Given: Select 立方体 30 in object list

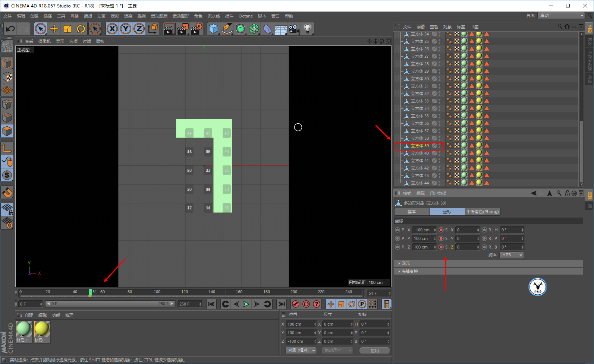Looking at the screenshot, I should pos(419,79).
